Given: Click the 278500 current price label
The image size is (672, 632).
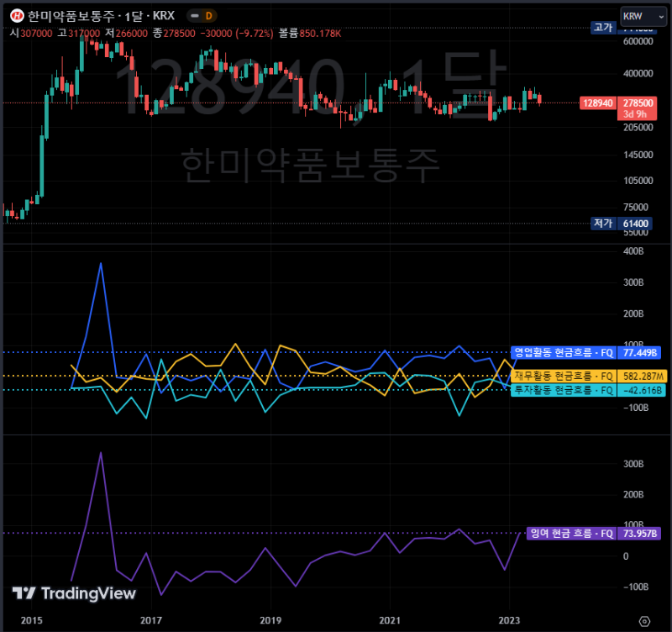Looking at the screenshot, I should (638, 103).
